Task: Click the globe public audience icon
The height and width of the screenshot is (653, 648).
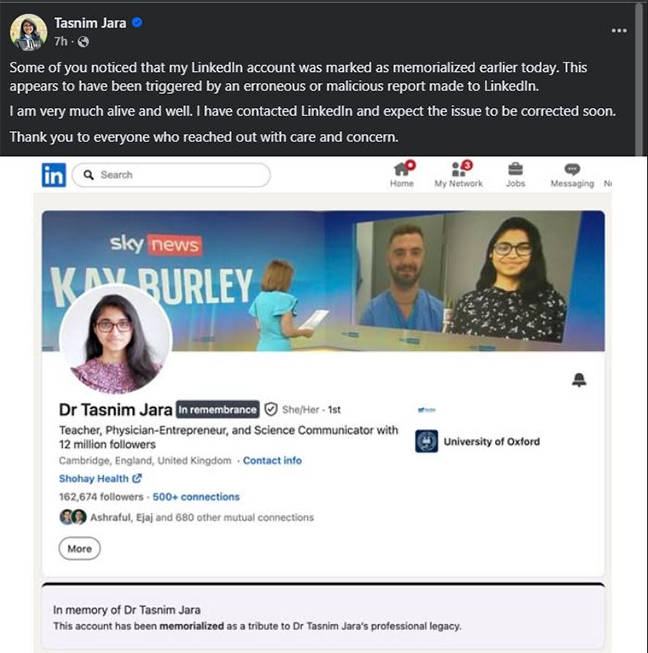Action: coord(83,42)
